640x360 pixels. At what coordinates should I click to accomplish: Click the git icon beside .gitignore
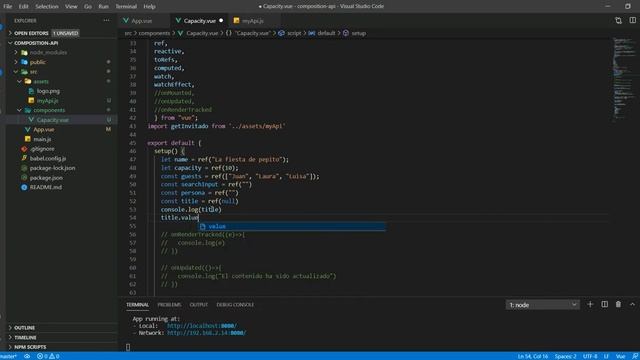point(24,149)
